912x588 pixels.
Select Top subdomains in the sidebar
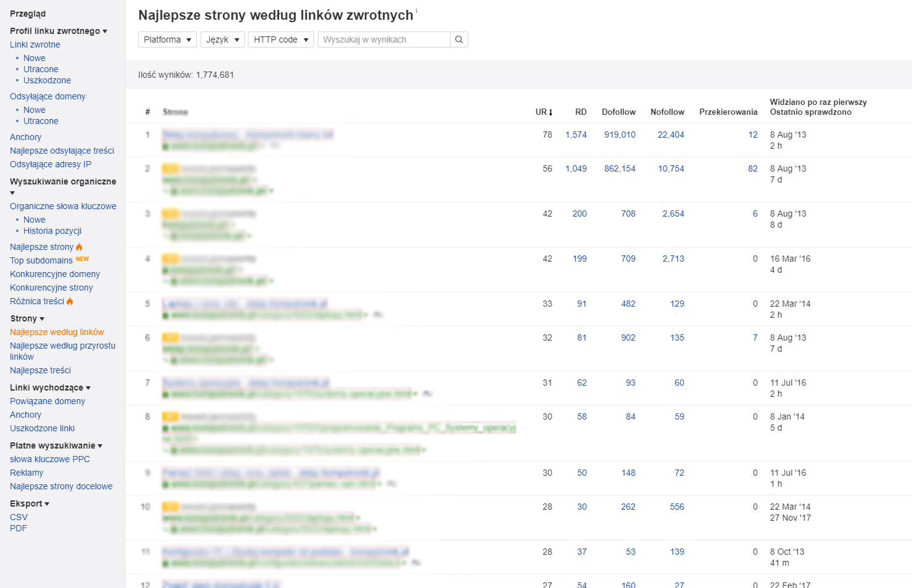pyautogui.click(x=41, y=260)
